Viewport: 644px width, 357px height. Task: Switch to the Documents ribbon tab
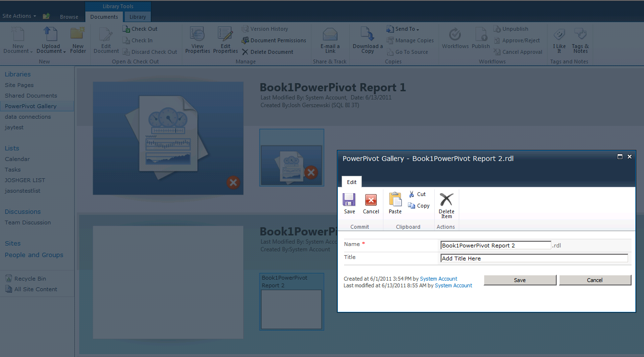[104, 17]
